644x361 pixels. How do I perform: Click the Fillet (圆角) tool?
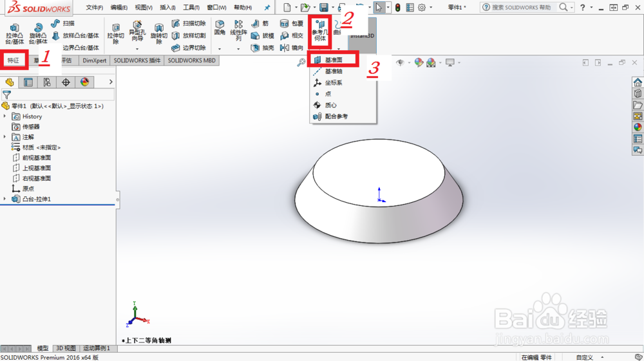(220, 28)
